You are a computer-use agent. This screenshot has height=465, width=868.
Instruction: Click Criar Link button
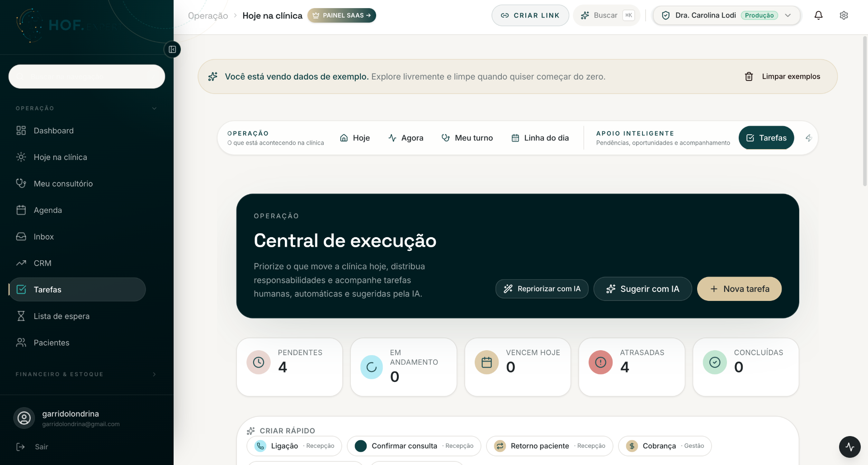pyautogui.click(x=530, y=15)
